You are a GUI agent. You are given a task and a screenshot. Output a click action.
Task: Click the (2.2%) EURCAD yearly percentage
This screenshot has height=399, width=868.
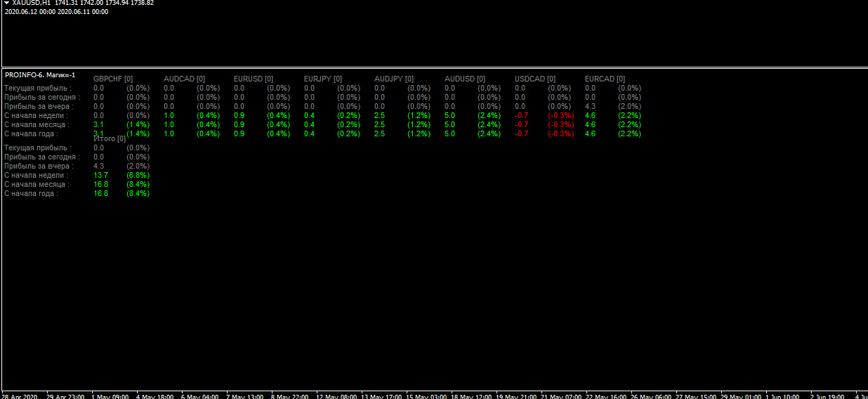pos(629,134)
